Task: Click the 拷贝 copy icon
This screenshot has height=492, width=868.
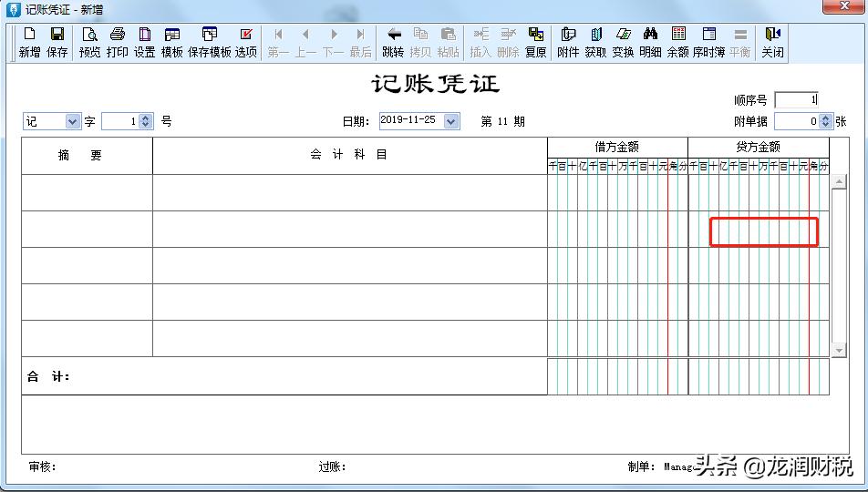Action: 420,43
